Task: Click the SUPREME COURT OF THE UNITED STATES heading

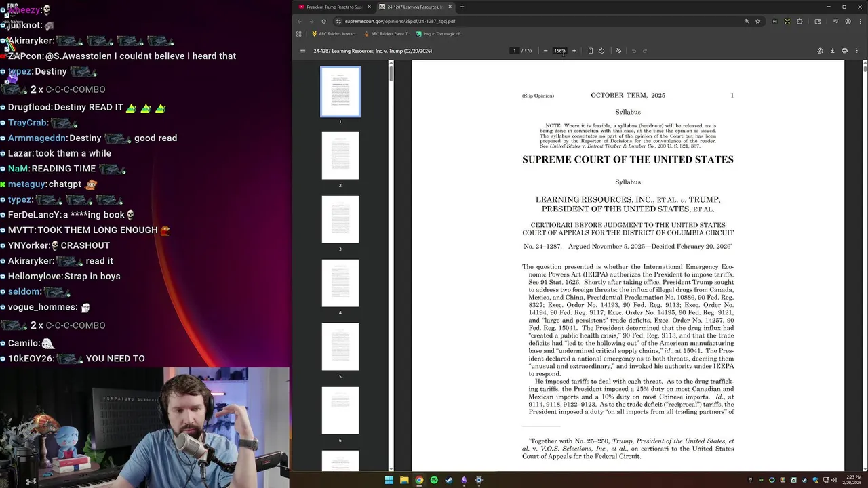Action: point(628,159)
